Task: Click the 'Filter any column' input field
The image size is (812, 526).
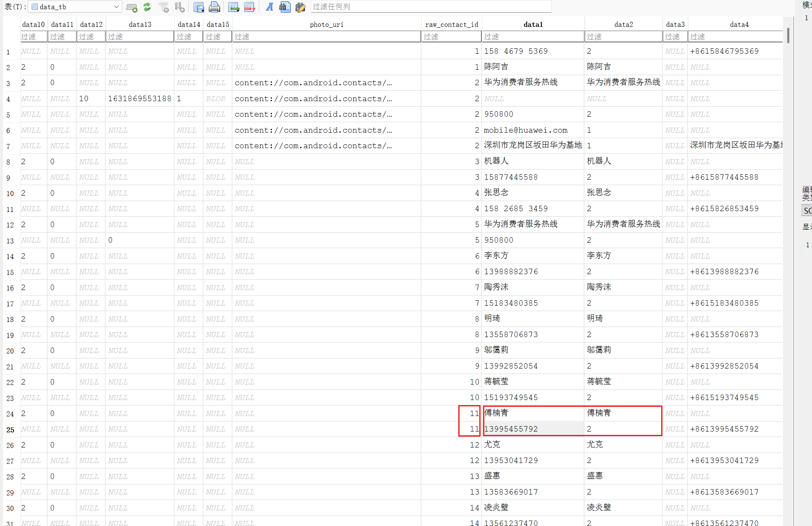Action: coord(431,7)
